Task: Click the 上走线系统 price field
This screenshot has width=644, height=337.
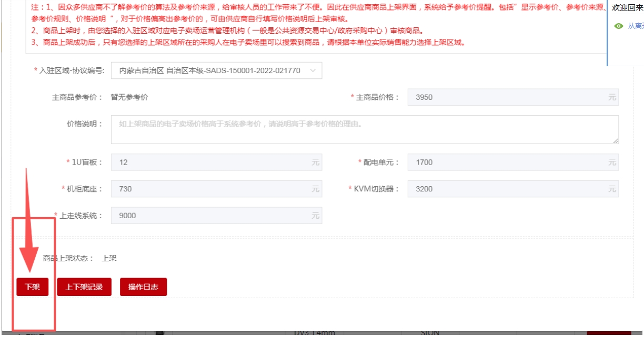Action: click(x=210, y=216)
